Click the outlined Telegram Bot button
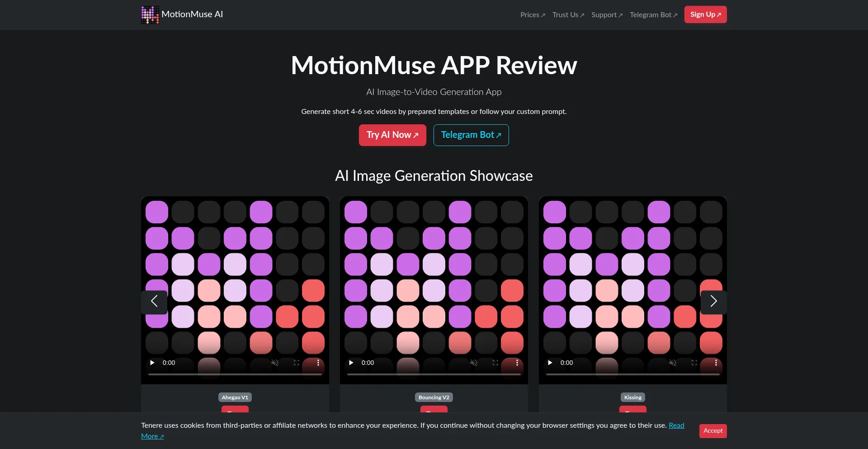The height and width of the screenshot is (449, 868). coord(471,135)
